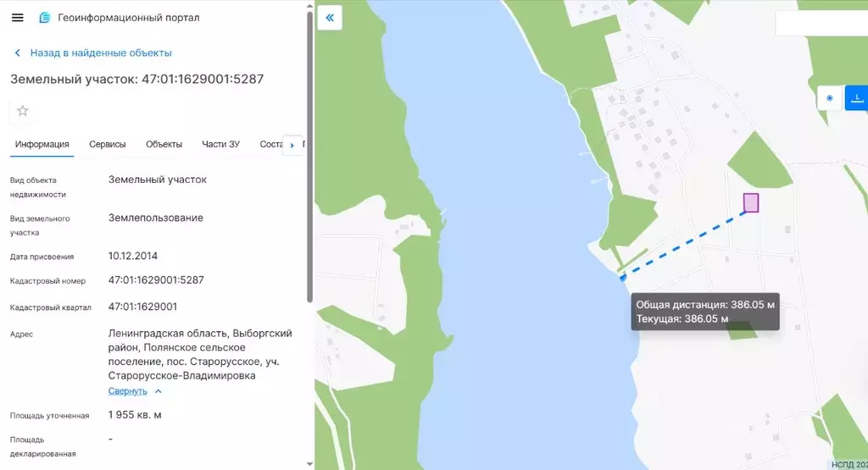Click the locate point tool icon on map
This screenshot has height=470, width=868.
coord(829,98)
